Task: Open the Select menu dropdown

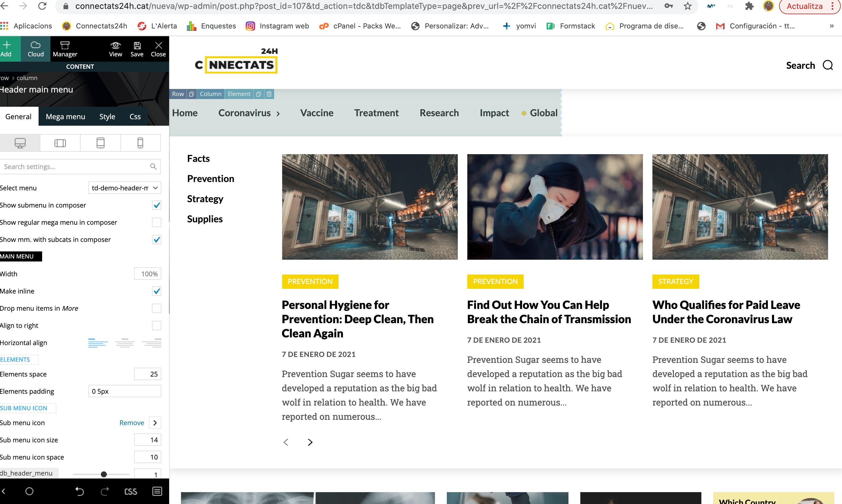Action: point(125,188)
